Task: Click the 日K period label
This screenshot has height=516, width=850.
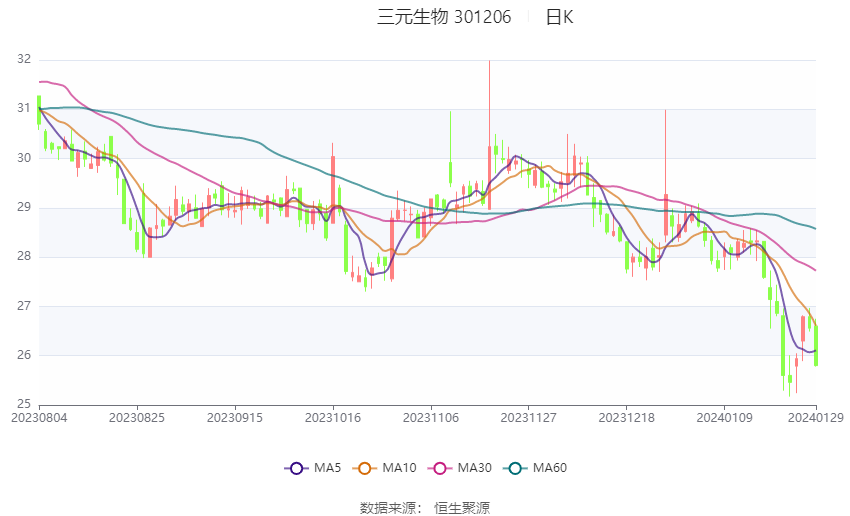Action: (559, 17)
